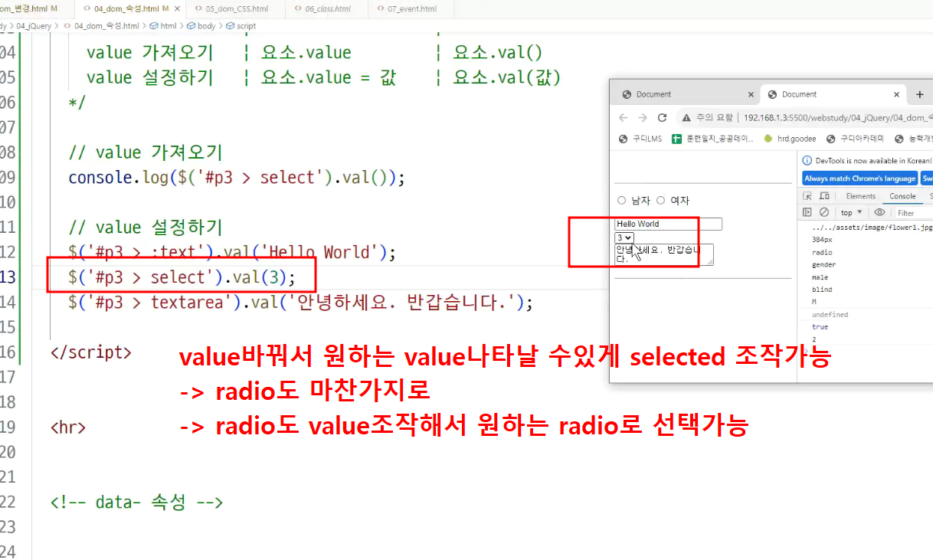
Task: Open the hrd.goodee bookmark
Action: pyautogui.click(x=790, y=139)
